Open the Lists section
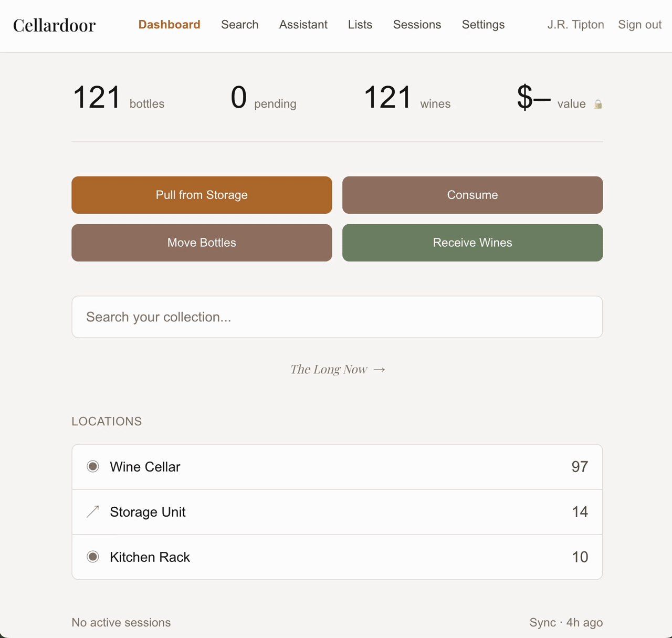Image resolution: width=672 pixels, height=638 pixels. click(360, 25)
